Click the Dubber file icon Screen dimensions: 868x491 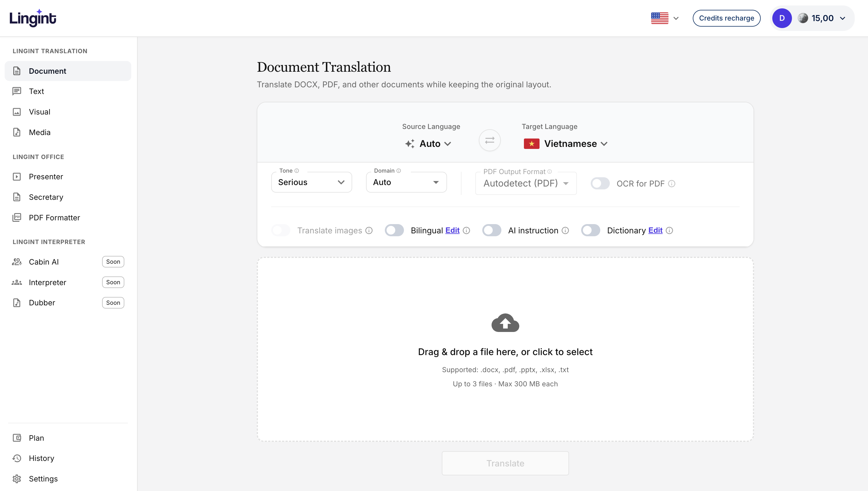[17, 303]
